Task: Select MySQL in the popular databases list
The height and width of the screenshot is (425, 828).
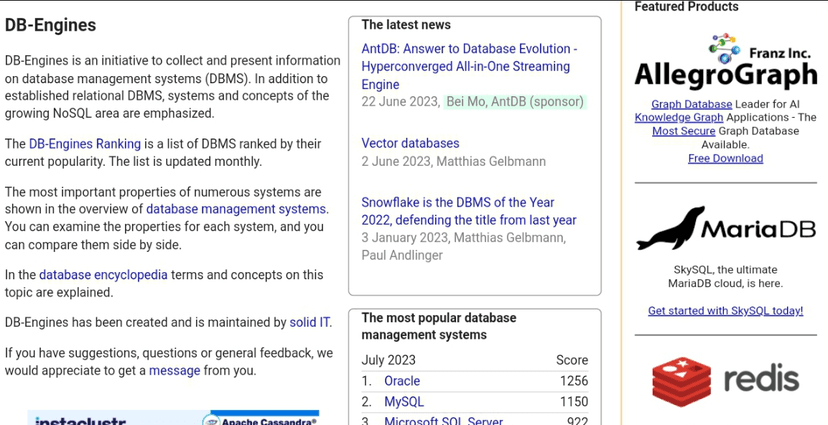Action: (404, 402)
